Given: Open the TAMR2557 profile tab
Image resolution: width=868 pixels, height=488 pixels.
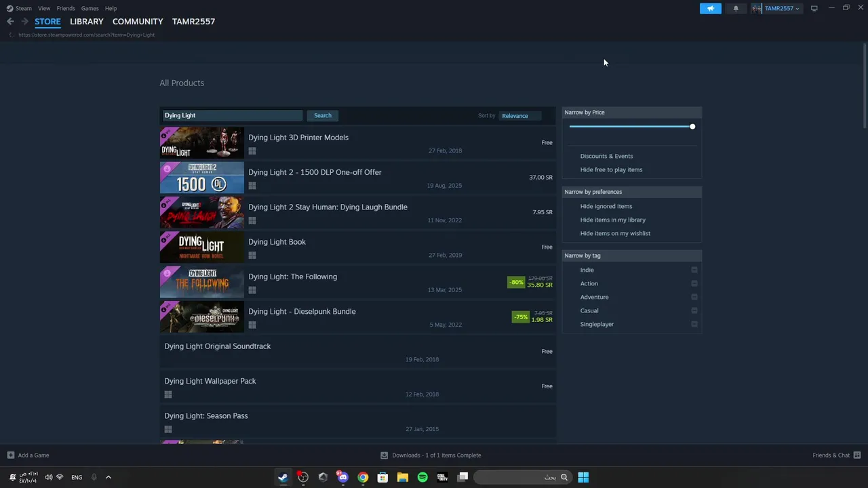Looking at the screenshot, I should coord(193,22).
